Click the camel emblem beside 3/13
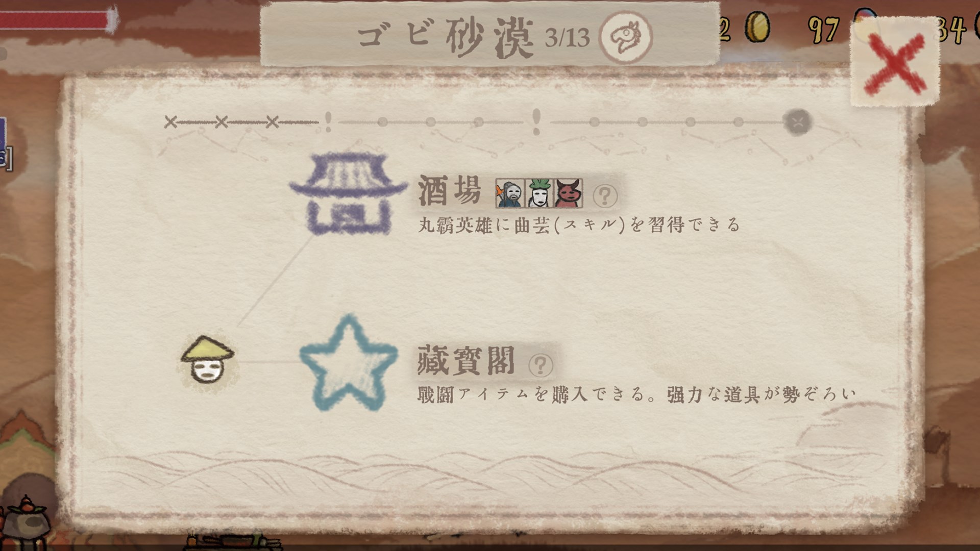The image size is (980, 551). point(626,37)
